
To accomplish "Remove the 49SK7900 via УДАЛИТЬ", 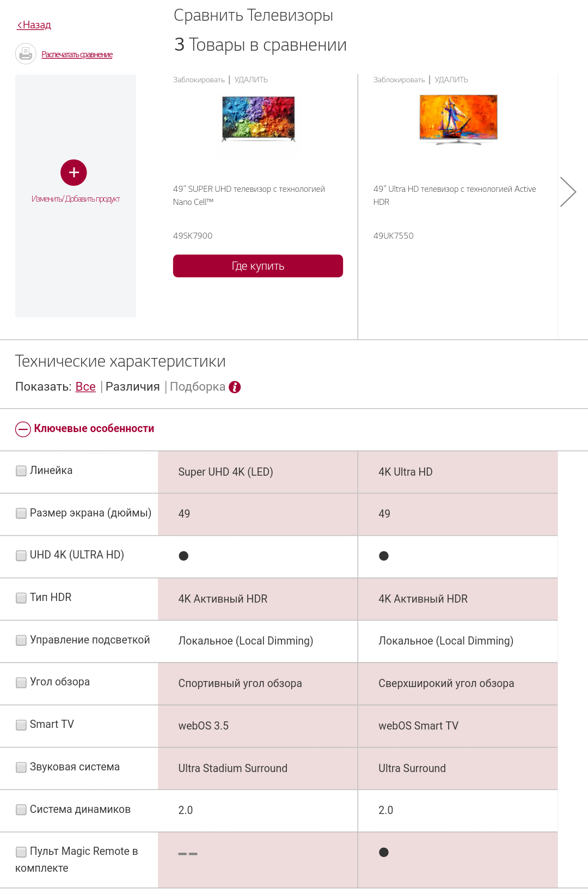I will point(251,80).
